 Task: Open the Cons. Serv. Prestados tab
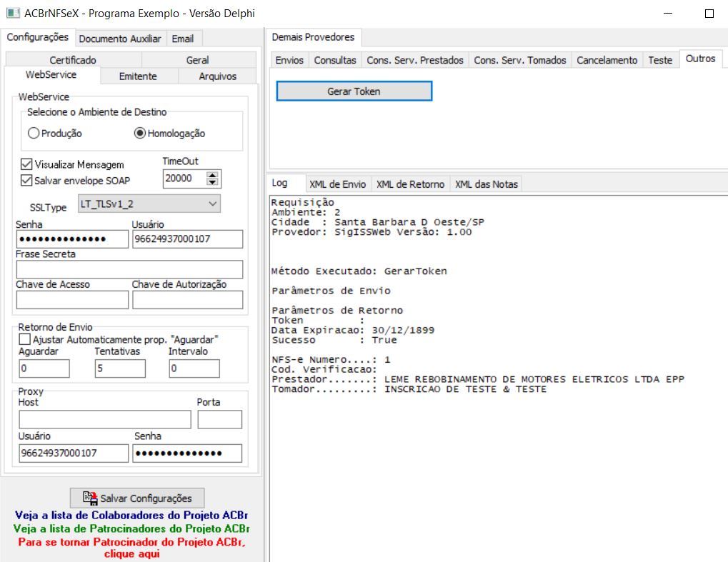click(415, 60)
